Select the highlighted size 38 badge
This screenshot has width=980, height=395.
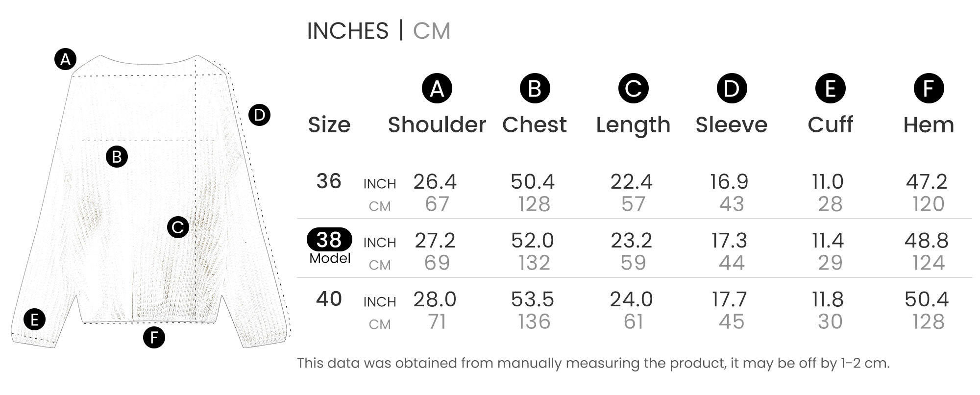pyautogui.click(x=329, y=240)
